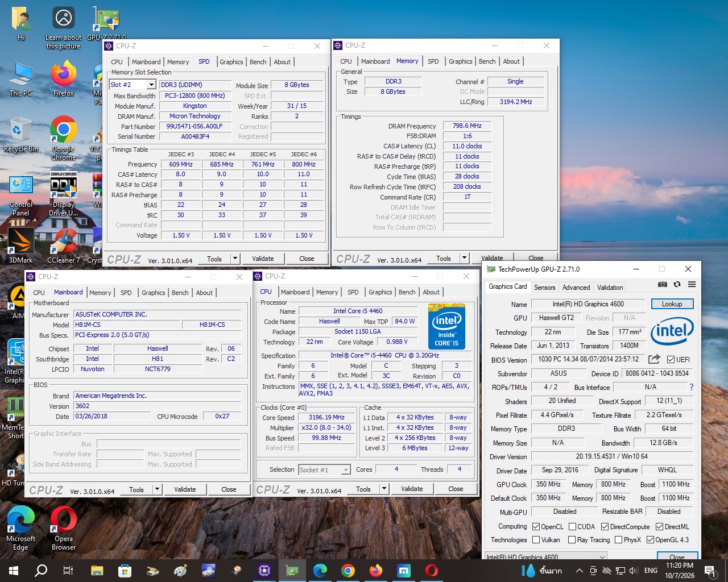Open the GPU-Z hamburger menu

pos(692,284)
